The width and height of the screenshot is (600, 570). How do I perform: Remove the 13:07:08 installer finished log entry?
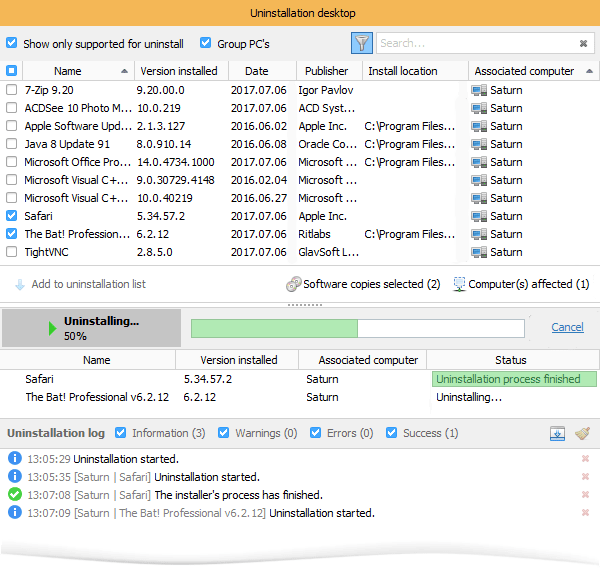[x=585, y=495]
